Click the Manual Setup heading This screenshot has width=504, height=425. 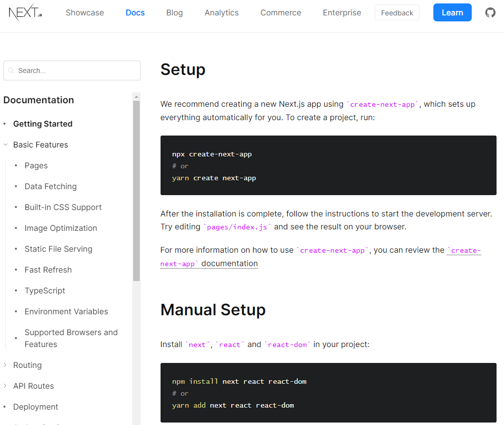(x=213, y=310)
